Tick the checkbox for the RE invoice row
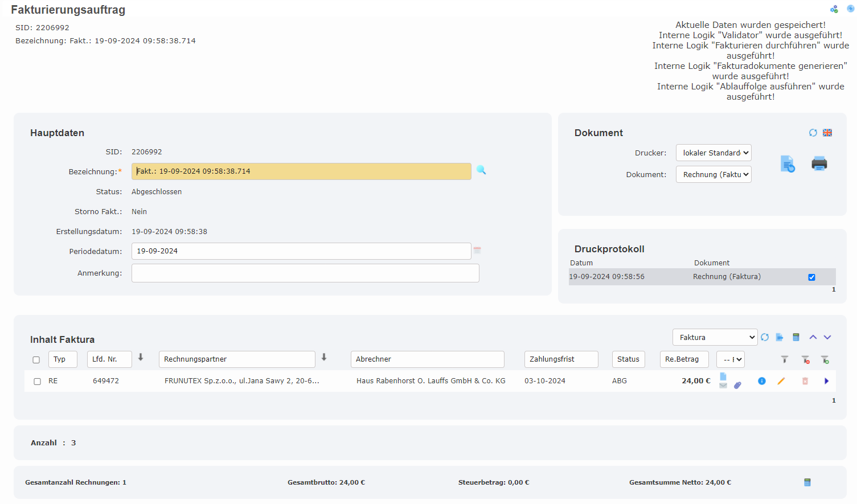Image resolution: width=857 pixels, height=504 pixels. point(37,382)
